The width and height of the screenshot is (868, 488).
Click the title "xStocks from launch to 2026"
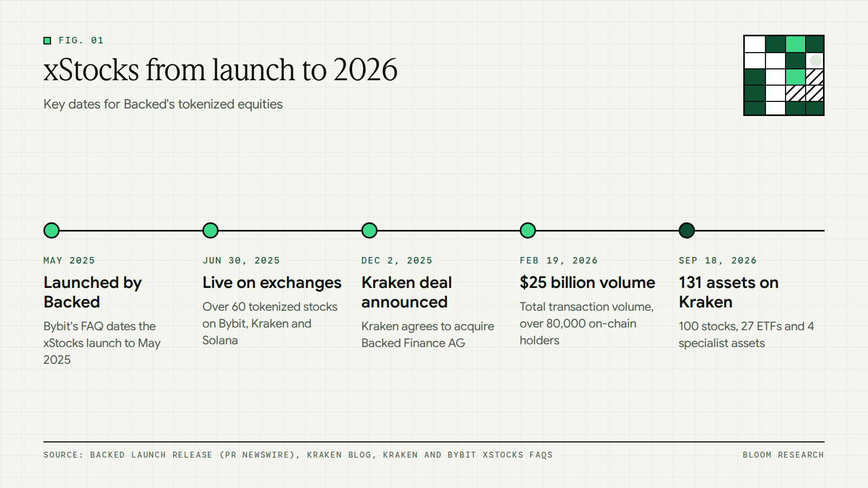220,70
